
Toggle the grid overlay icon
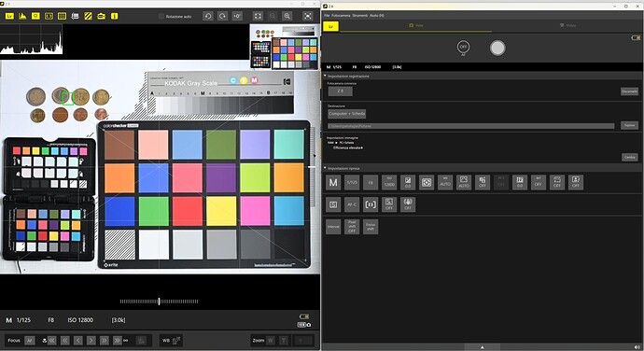[62, 16]
